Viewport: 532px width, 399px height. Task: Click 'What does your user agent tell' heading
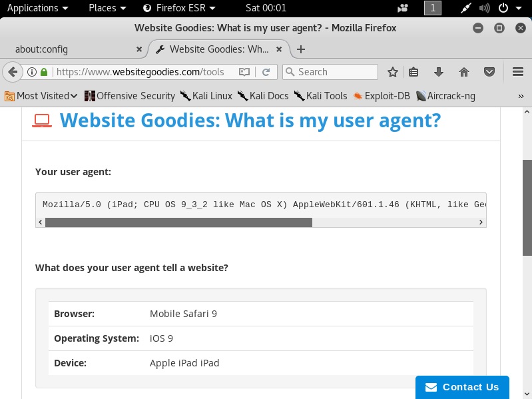132,268
